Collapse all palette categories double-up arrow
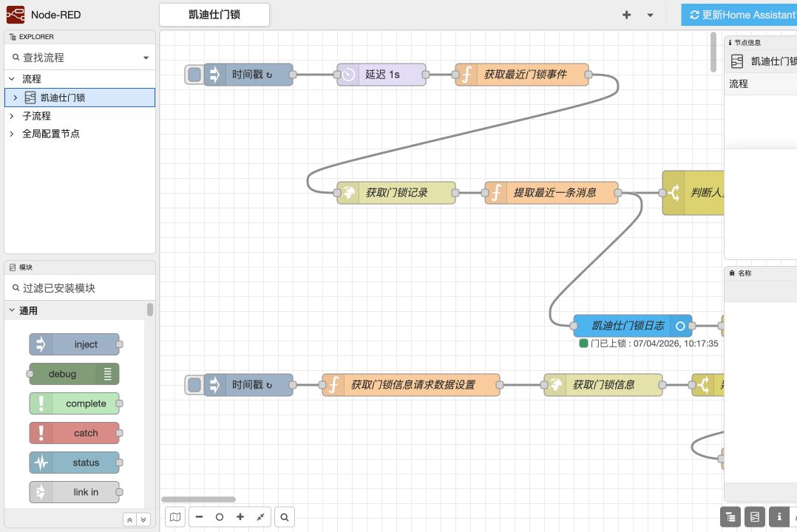The image size is (797, 532). point(129,519)
